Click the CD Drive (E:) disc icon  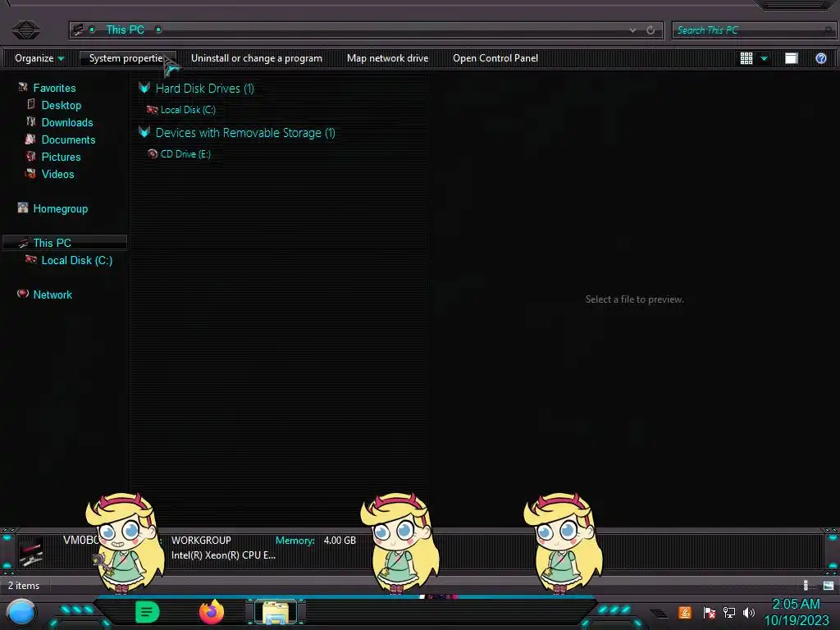coord(153,153)
